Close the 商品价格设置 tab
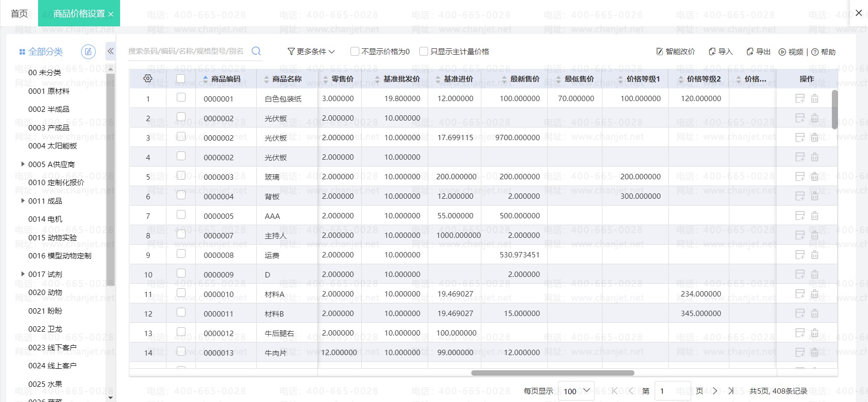868x402 pixels. coord(111,14)
